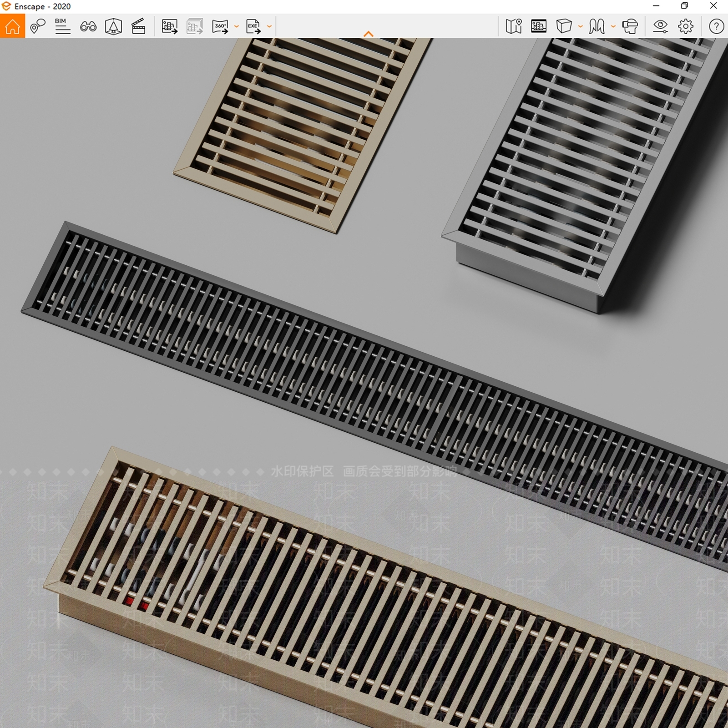Open Manage Views via the binoculars icon

coord(88,26)
